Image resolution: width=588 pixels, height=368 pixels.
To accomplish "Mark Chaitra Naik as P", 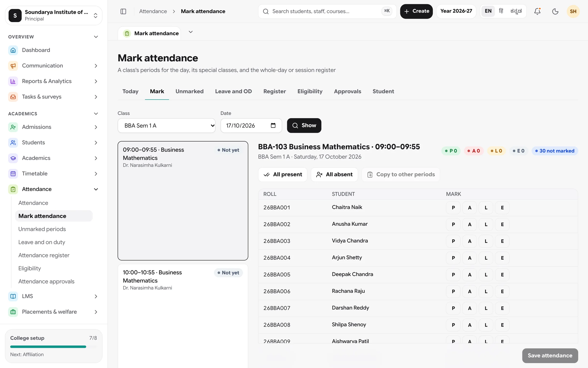I will click(453, 208).
